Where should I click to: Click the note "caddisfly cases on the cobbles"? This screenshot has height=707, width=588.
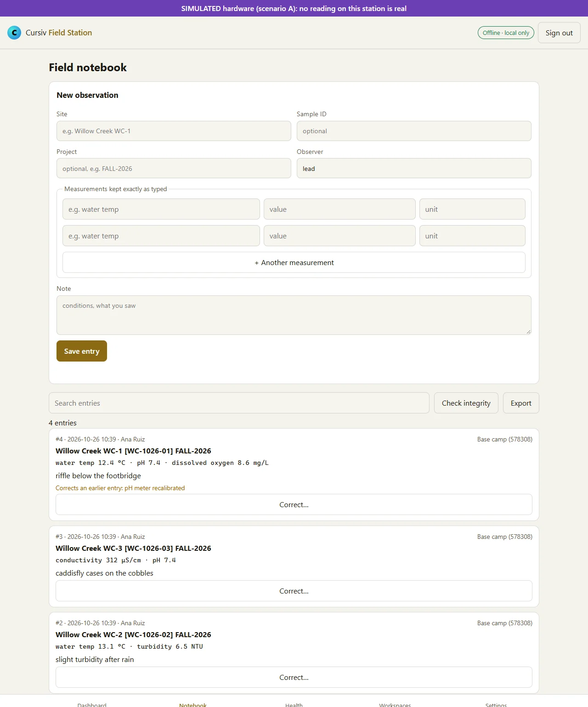point(104,573)
